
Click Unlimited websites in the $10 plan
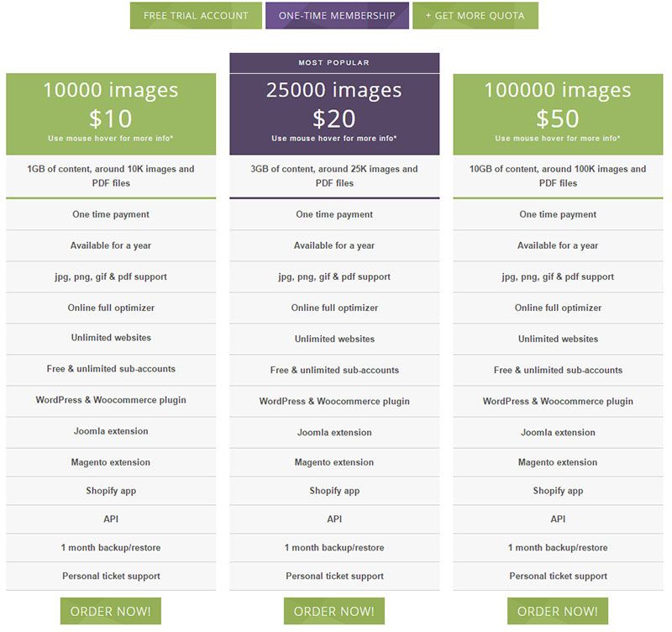(x=111, y=338)
